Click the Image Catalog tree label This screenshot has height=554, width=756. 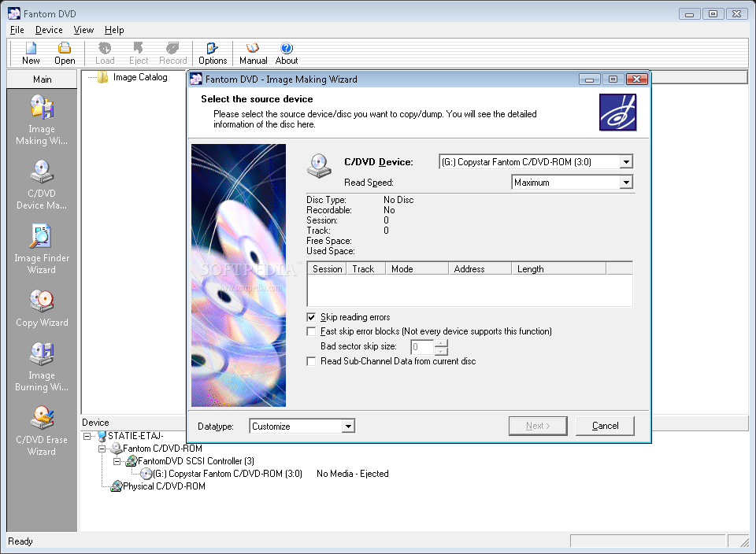pos(140,77)
